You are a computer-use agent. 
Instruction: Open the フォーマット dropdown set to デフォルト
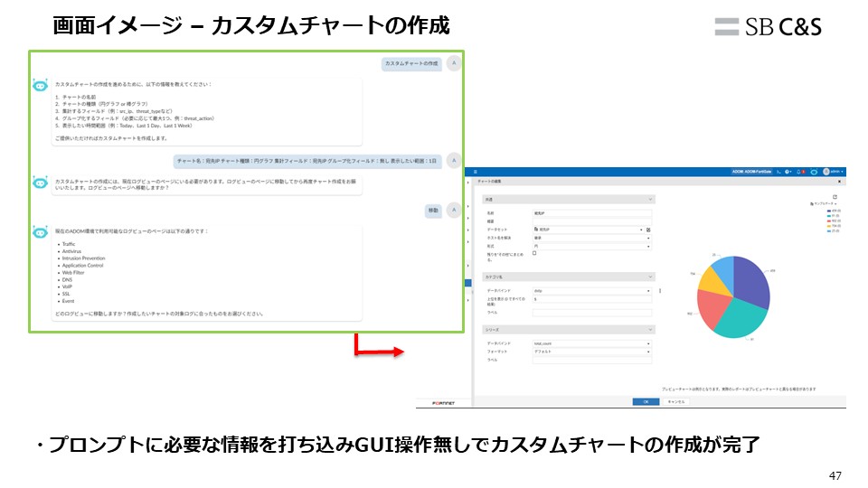(590, 352)
